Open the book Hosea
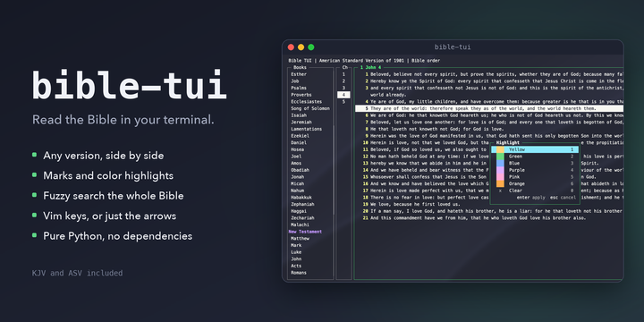Image resolution: width=644 pixels, height=322 pixels. click(297, 149)
